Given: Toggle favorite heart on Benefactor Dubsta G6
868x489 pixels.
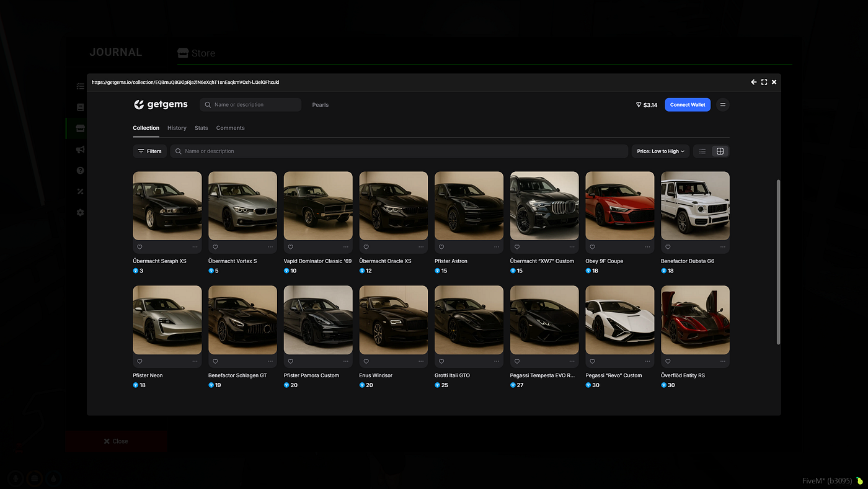Looking at the screenshot, I should pyautogui.click(x=668, y=247).
